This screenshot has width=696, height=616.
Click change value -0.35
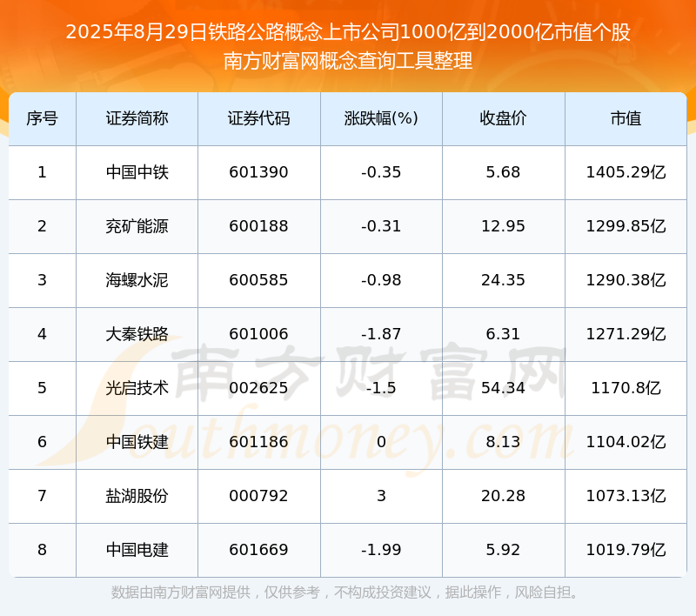click(381, 172)
